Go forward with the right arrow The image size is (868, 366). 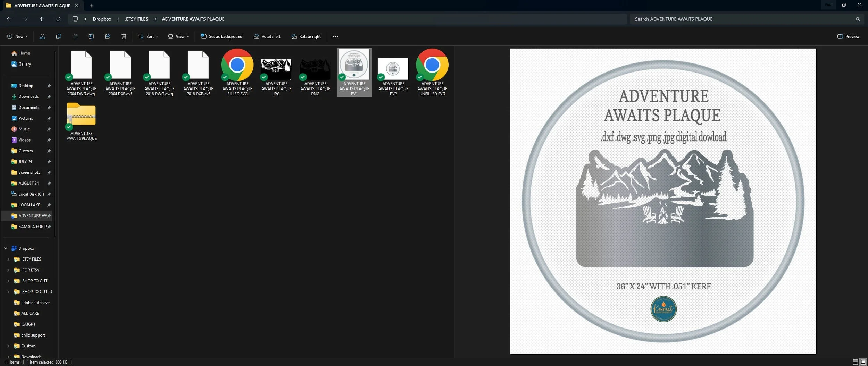tap(25, 19)
